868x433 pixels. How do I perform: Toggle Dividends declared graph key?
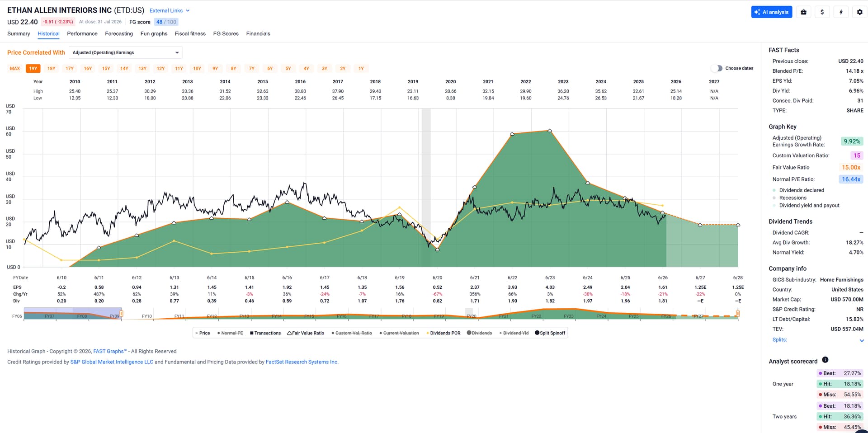798,190
